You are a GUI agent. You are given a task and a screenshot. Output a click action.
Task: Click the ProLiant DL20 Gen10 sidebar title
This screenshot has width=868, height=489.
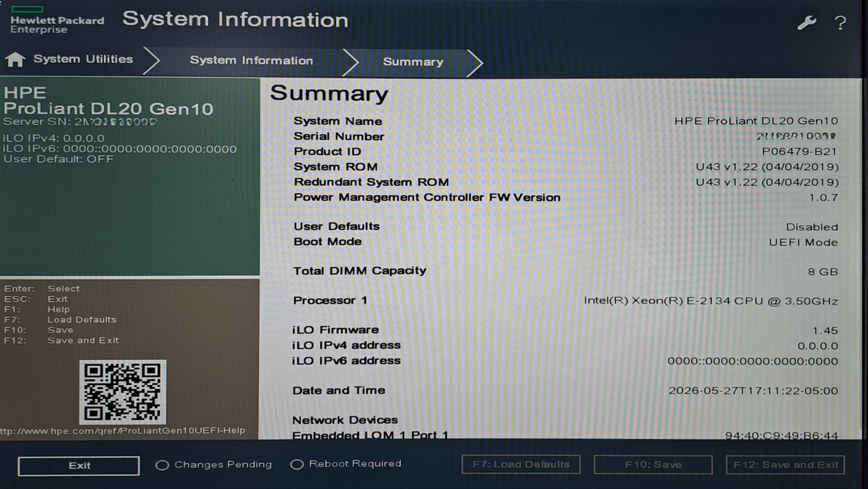(x=108, y=108)
